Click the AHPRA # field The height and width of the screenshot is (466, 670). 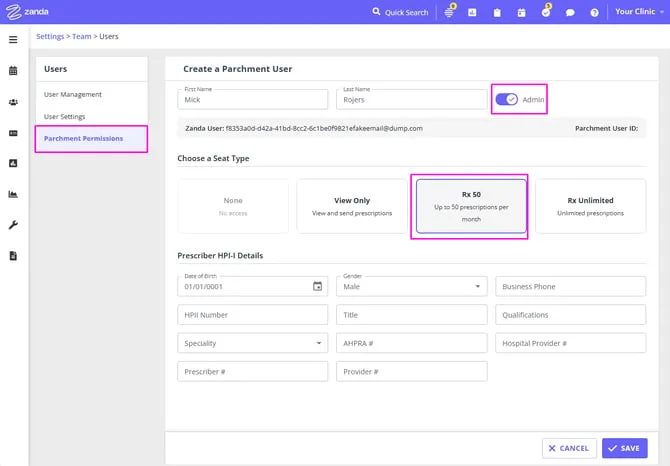(x=412, y=343)
